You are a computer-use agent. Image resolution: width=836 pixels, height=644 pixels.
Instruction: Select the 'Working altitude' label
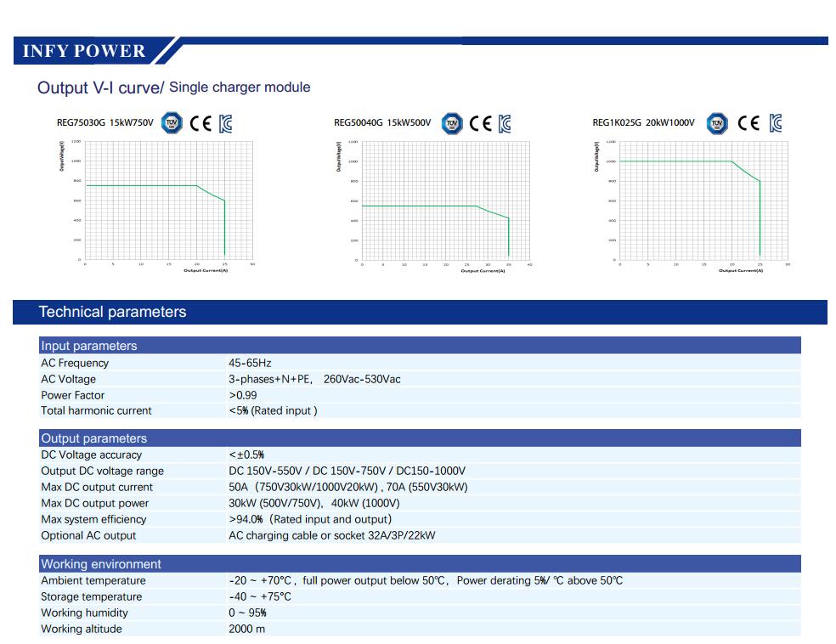click(81, 629)
